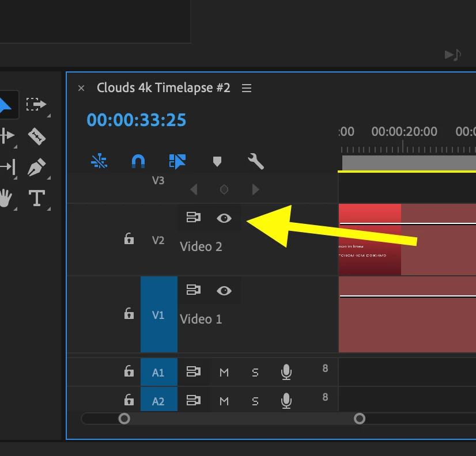
Task: Select Clouds 4k Timelapse #2 tab
Action: tap(163, 88)
